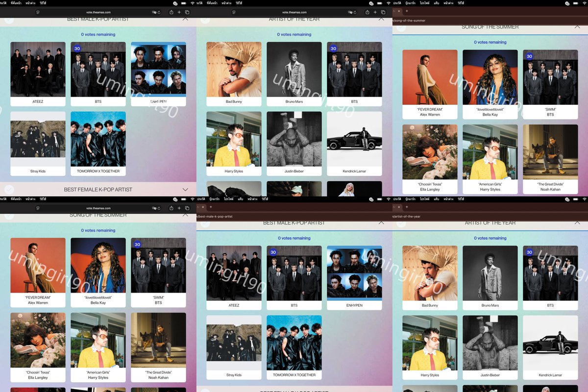
Task: Click battery status icon above top-left window
Action: coord(184,3)
